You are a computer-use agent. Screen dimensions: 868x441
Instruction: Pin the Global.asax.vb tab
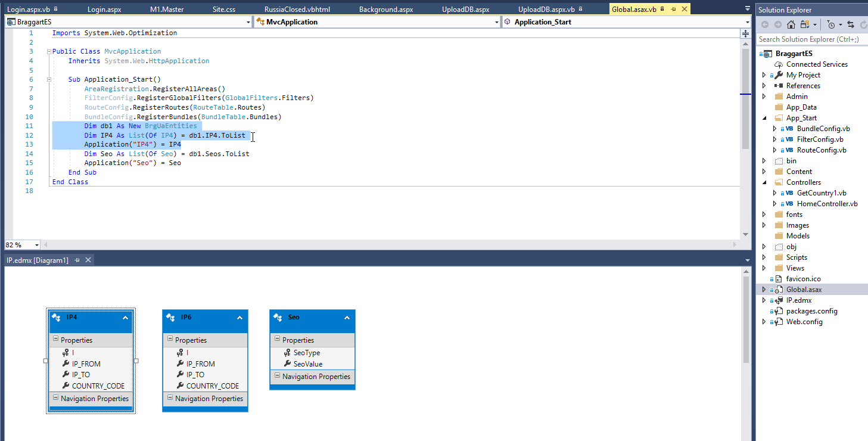673,10
